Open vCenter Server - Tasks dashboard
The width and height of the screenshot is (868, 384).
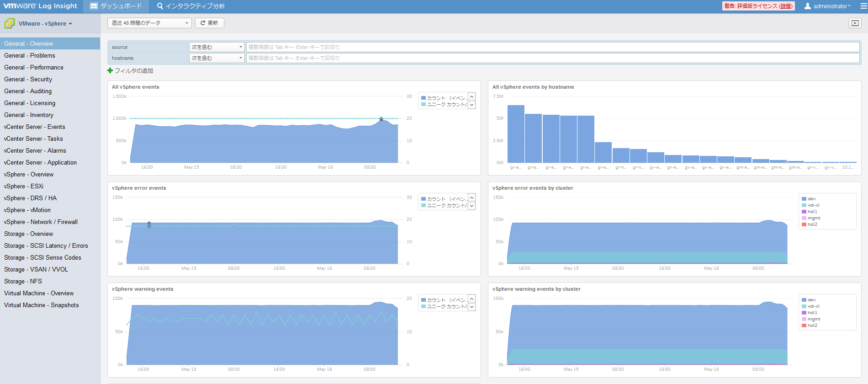[x=50, y=139]
